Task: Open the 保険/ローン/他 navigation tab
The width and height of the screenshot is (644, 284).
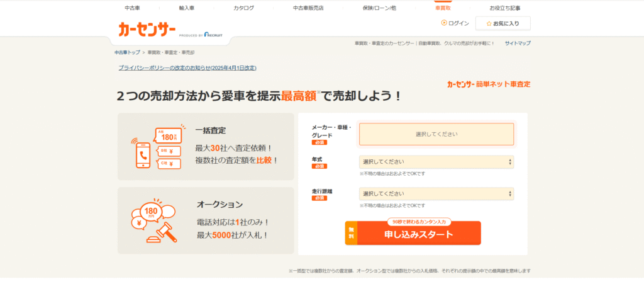Action: click(379, 8)
